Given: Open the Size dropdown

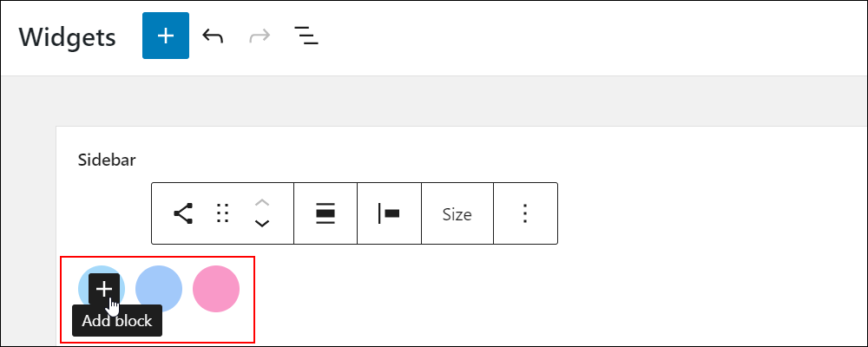Looking at the screenshot, I should click(x=457, y=213).
